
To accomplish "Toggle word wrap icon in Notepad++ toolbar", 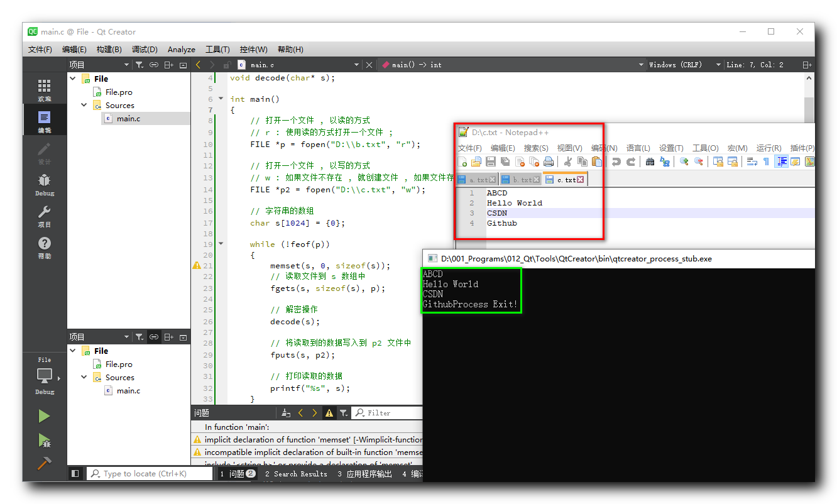I will [x=752, y=162].
